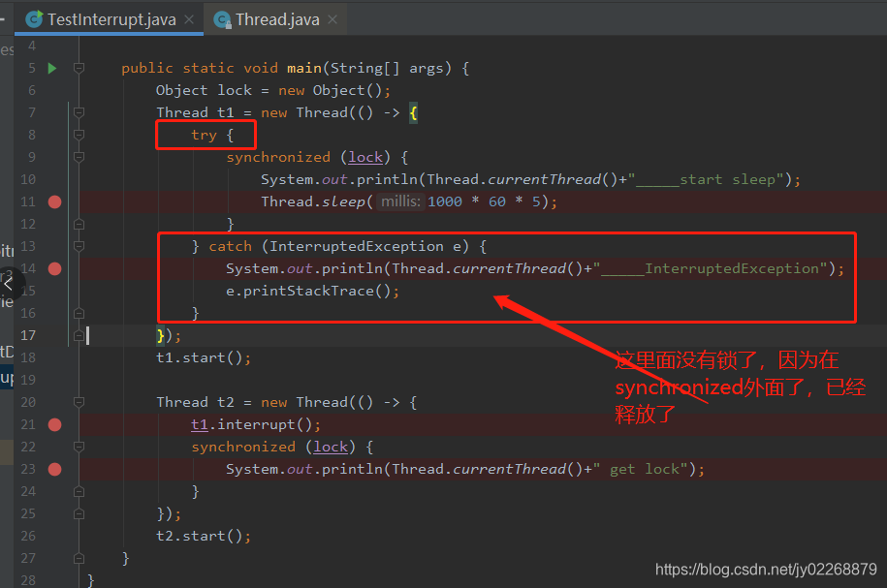Viewport: 887px width, 588px height.
Task: Click the main method name on line 5
Action: [x=303, y=69]
